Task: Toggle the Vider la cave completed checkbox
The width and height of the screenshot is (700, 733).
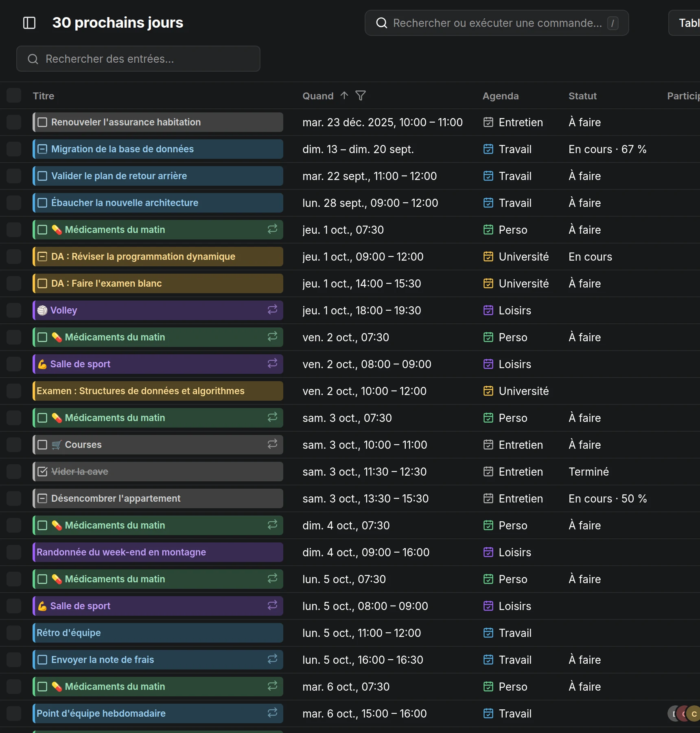Action: pos(42,472)
